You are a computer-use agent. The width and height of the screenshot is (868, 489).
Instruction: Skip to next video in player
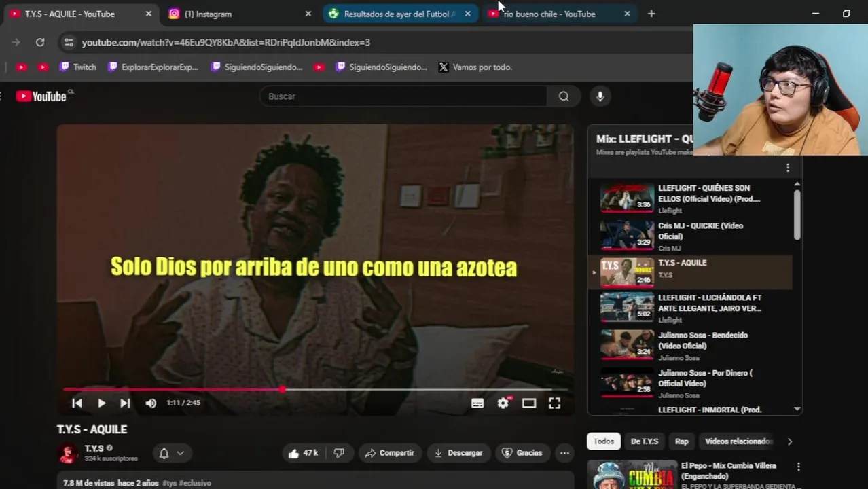125,403
